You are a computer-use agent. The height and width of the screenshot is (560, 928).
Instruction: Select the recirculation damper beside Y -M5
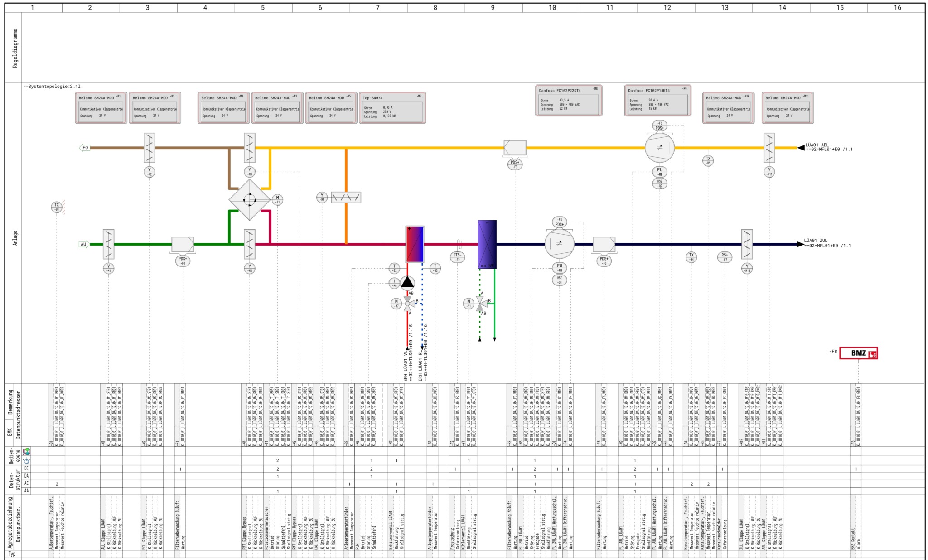[346, 198]
